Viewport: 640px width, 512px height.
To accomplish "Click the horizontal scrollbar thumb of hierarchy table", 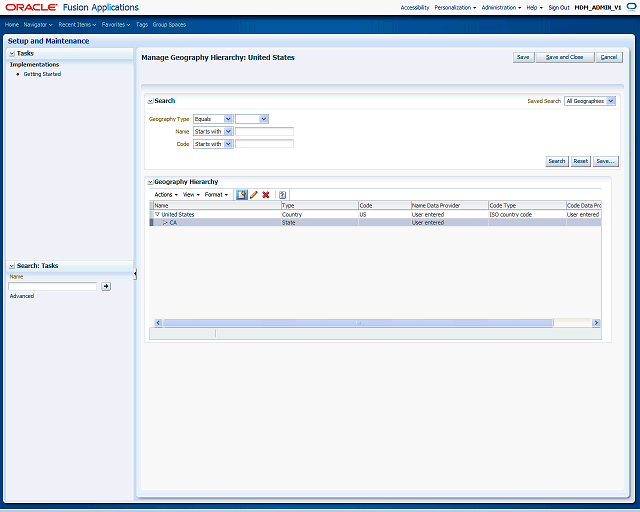I will point(358,323).
